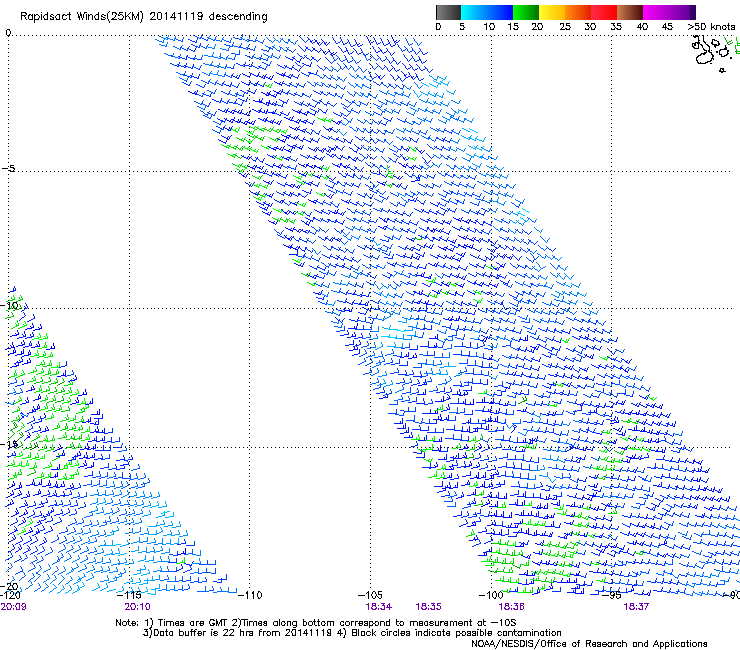Viewport: 740px width, 650px height.
Task: Click the '-115' longitude axis label
Action: (x=129, y=595)
